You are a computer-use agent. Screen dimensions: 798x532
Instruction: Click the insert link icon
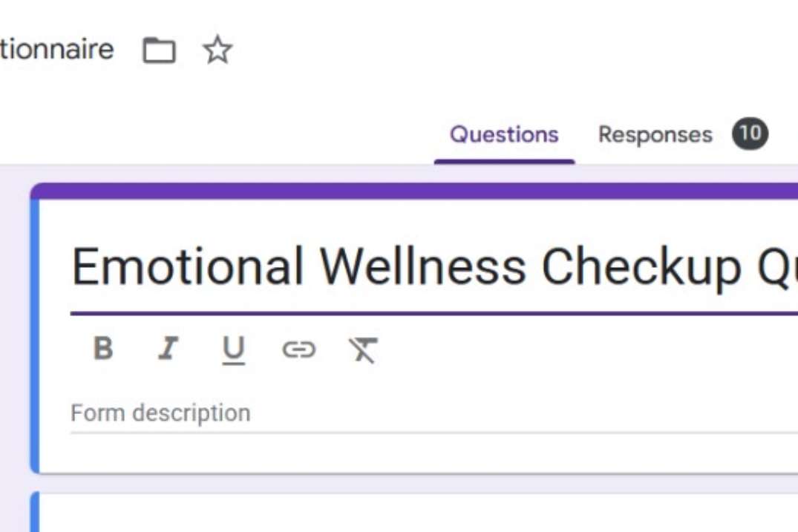click(298, 349)
